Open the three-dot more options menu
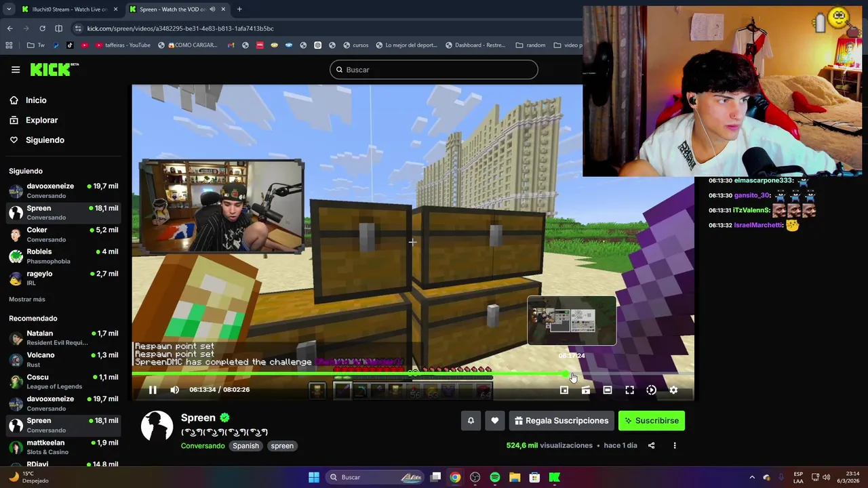The height and width of the screenshot is (488, 868). pyautogui.click(x=674, y=445)
